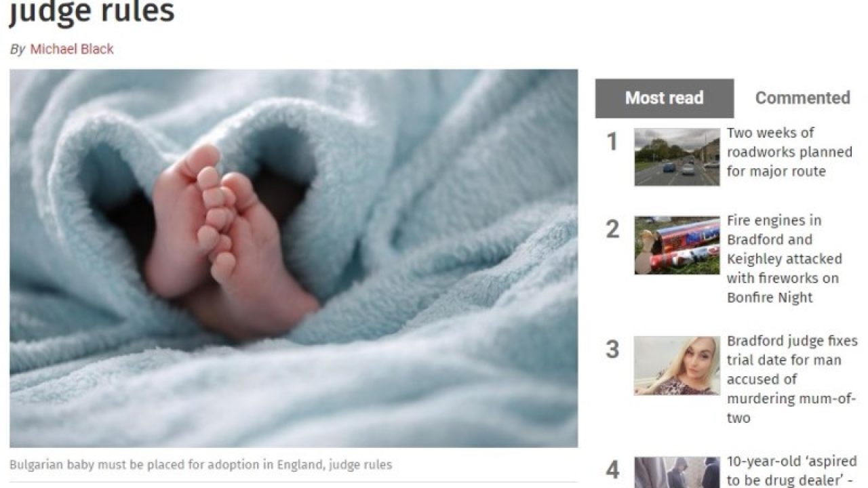The width and height of the screenshot is (868, 488).
Task: Open 'Fire engines in Bradford and Keighley' article
Action: point(784,259)
